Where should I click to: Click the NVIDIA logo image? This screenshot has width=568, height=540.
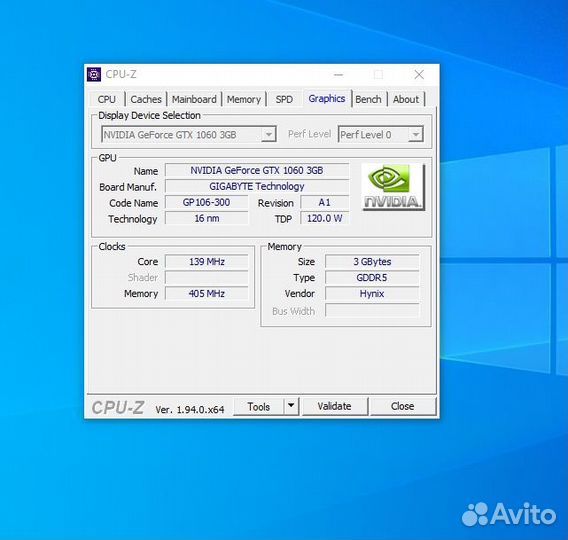[393, 187]
